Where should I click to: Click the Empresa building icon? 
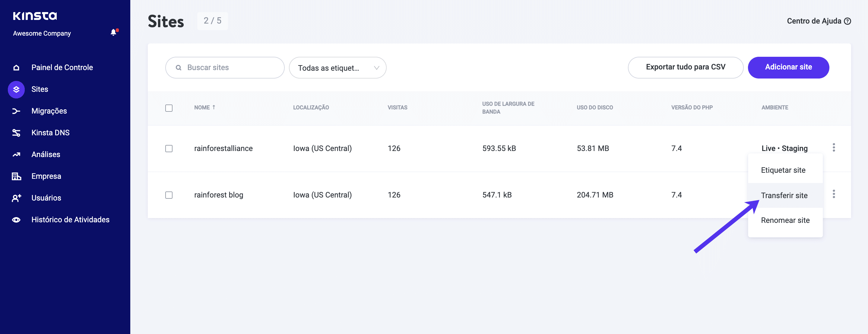coord(16,176)
